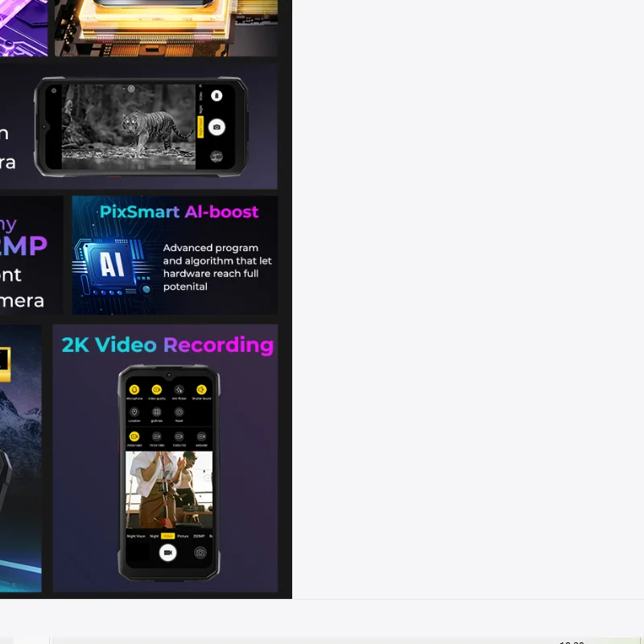Select the Night Vision mode on the 2K phone

136,536
